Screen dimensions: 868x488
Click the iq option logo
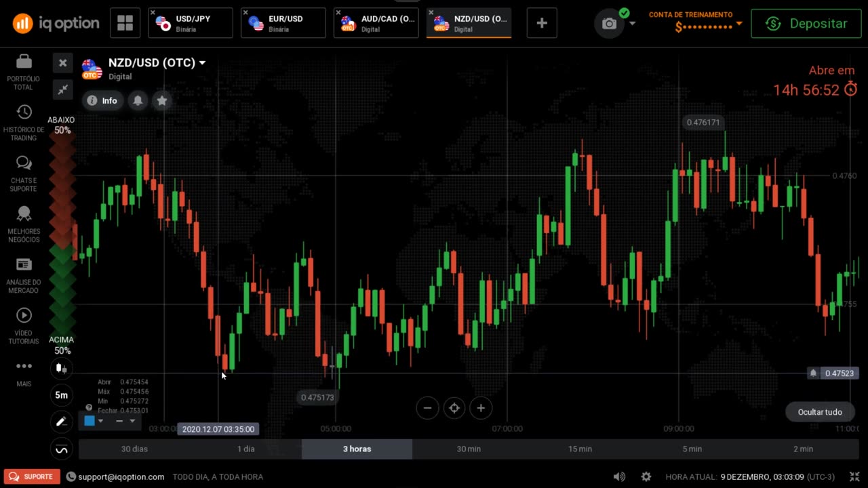click(56, 23)
